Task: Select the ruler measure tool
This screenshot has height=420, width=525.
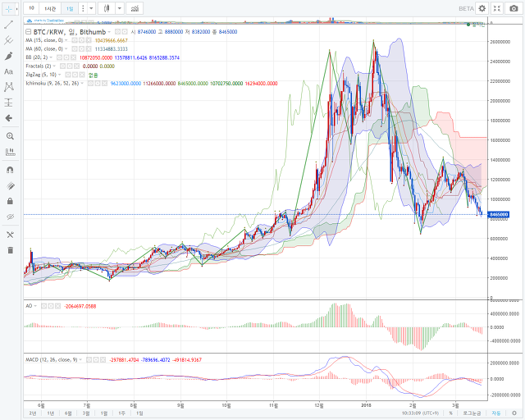Action: 10,152
